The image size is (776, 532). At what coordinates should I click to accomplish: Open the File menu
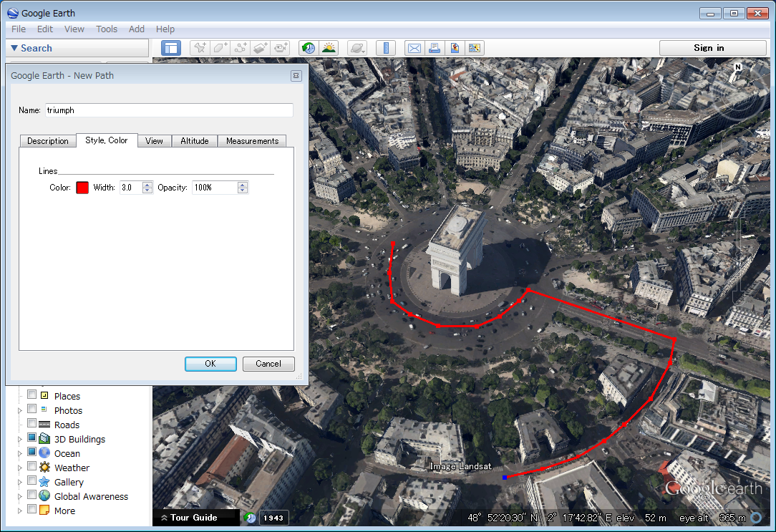(x=19, y=29)
